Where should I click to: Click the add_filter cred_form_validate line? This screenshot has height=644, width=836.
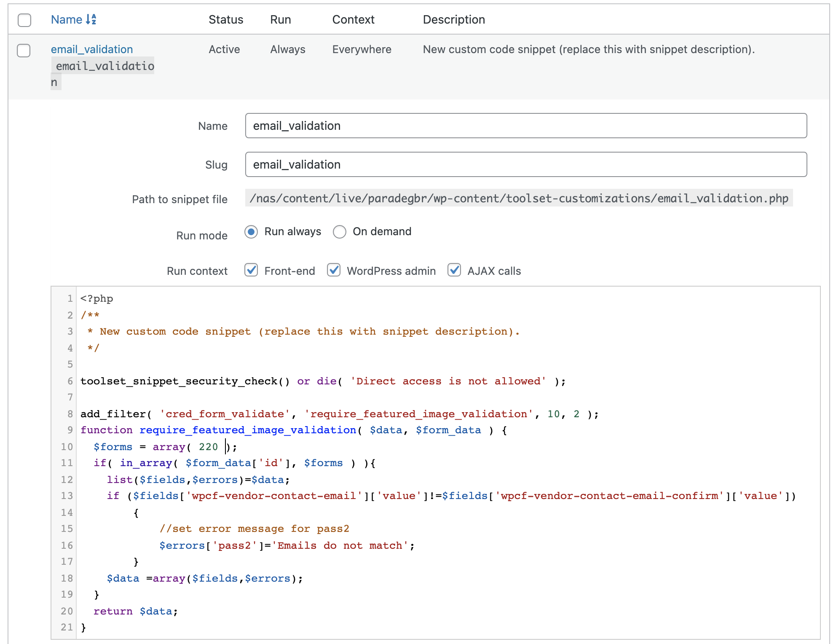pyautogui.click(x=339, y=414)
